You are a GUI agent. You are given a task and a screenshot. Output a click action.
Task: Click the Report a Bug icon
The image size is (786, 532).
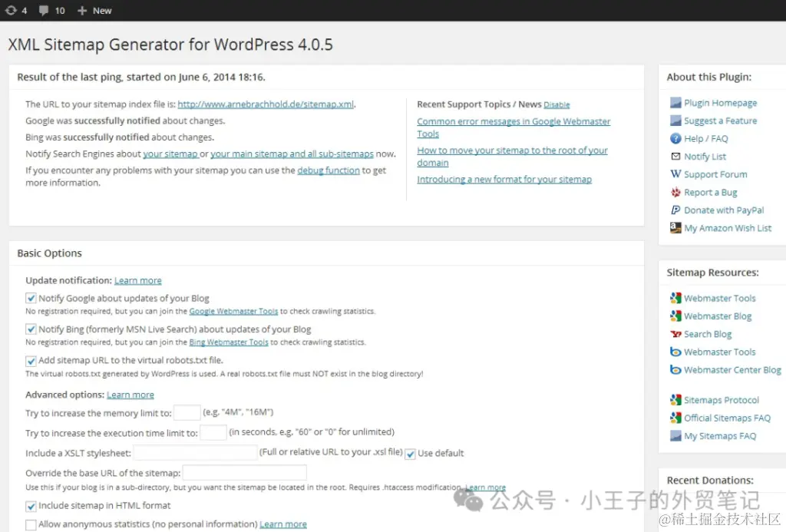(675, 192)
